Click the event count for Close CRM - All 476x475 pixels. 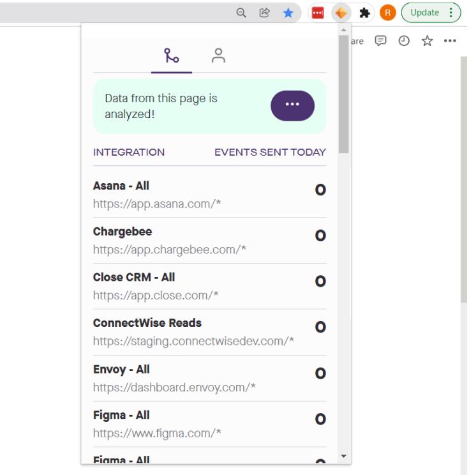tap(320, 282)
